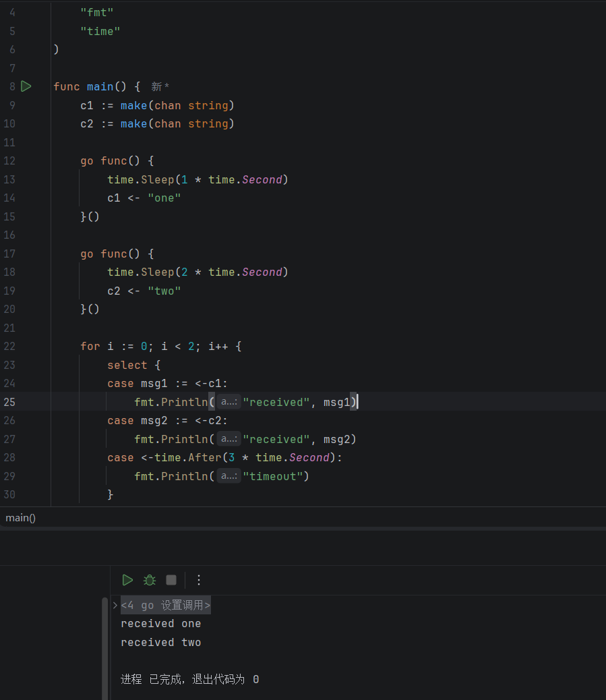606x700 pixels.
Task: Rerun the program in the run panel
Action: tap(127, 580)
